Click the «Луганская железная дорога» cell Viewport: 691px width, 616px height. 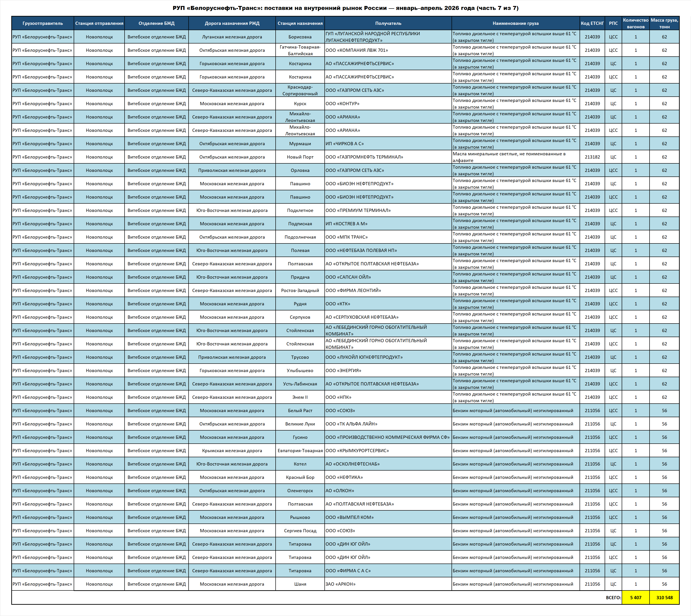[x=232, y=37]
